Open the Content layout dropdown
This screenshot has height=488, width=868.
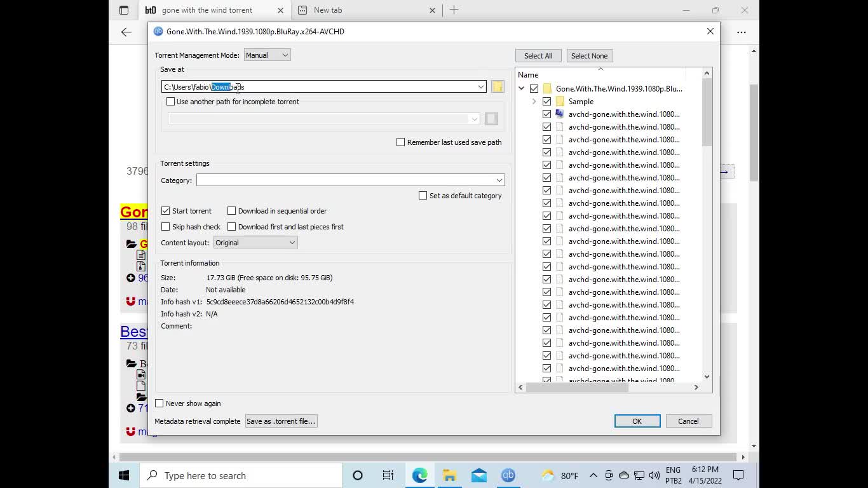(255, 243)
